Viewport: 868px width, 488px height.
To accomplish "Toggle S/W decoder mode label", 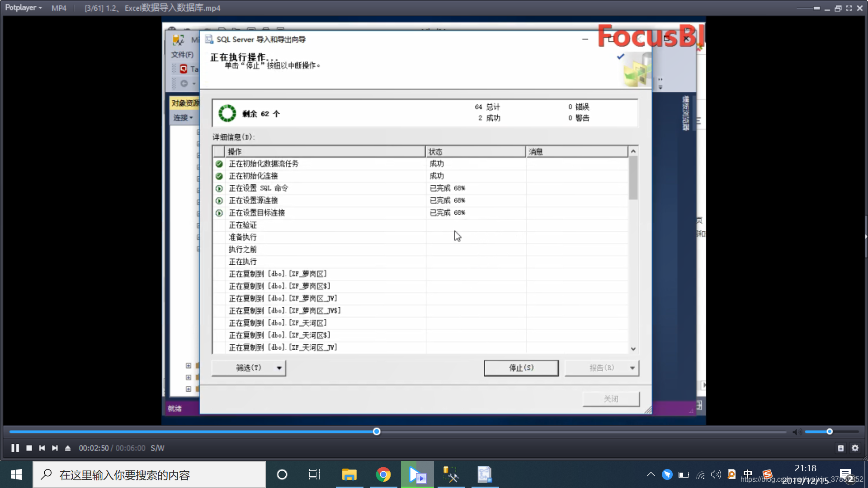I will click(157, 448).
